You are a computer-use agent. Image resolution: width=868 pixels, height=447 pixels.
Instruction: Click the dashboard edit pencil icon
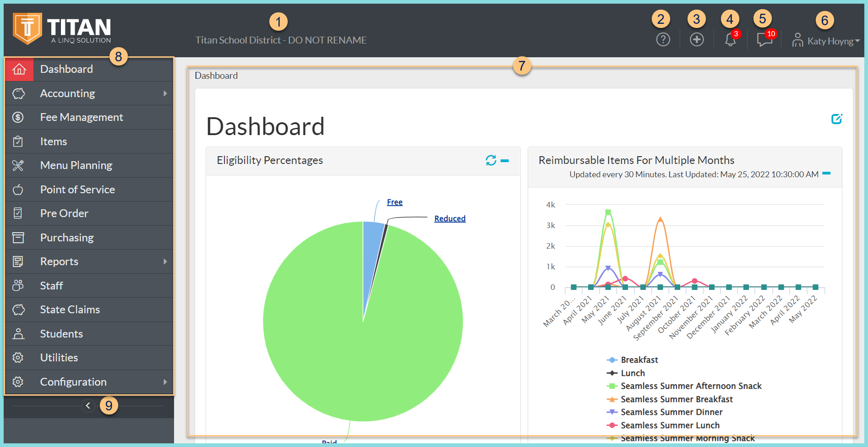pyautogui.click(x=837, y=119)
